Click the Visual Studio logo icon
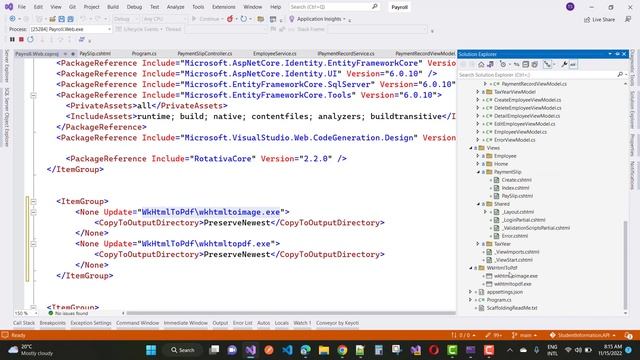The image size is (640, 360). [9, 7]
